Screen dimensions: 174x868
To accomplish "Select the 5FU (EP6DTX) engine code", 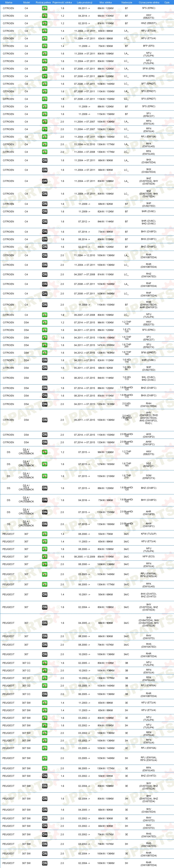I will 149,345.
